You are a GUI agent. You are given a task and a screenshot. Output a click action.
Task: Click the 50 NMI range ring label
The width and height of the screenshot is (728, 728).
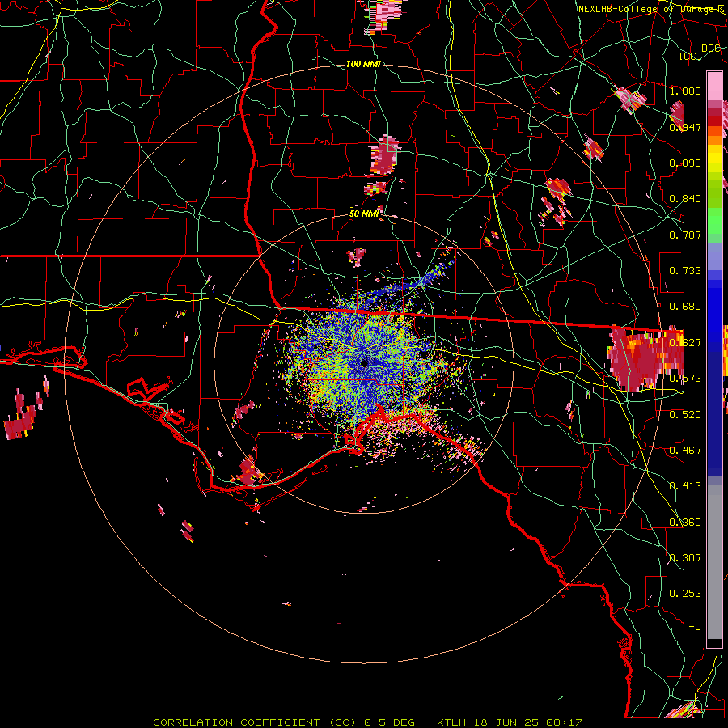click(x=364, y=214)
